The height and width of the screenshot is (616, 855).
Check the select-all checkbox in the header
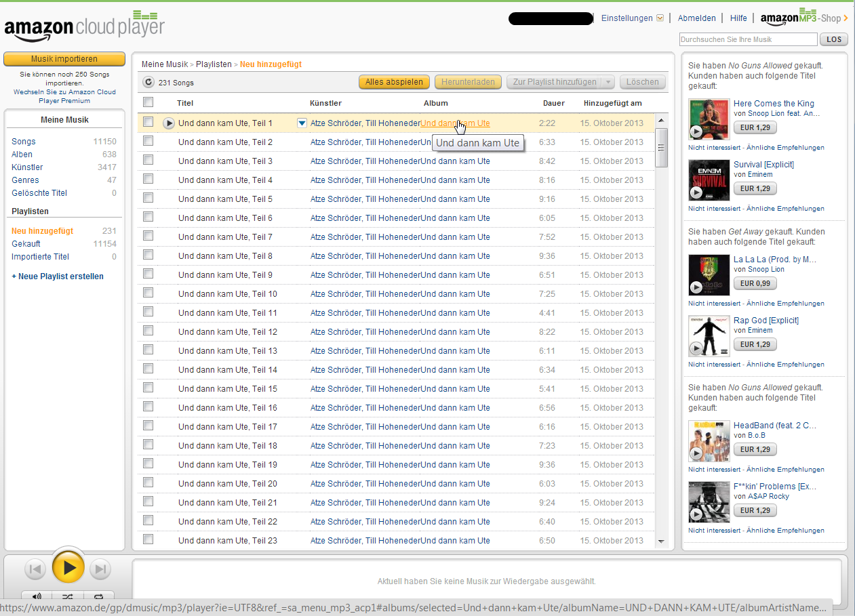[x=148, y=102]
